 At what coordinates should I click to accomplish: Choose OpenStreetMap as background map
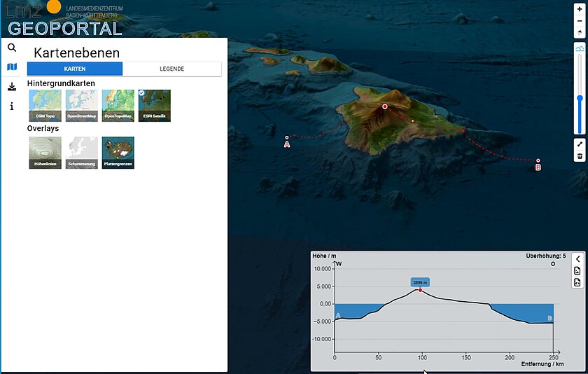(x=82, y=106)
